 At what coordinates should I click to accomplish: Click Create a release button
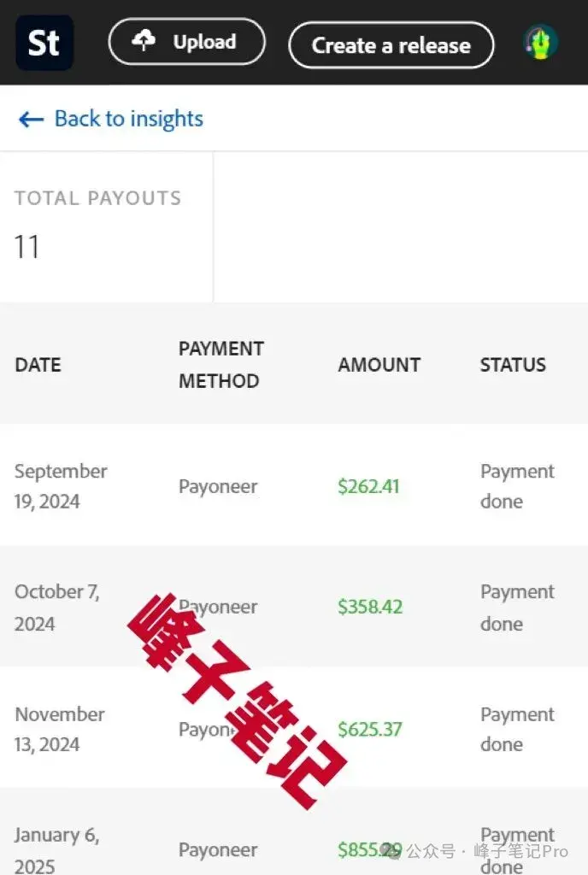pos(391,45)
